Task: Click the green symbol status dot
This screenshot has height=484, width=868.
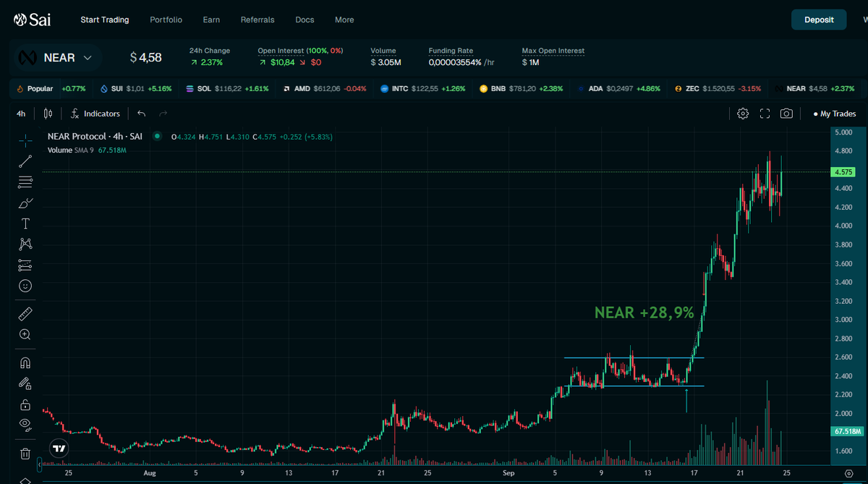Action: [157, 136]
